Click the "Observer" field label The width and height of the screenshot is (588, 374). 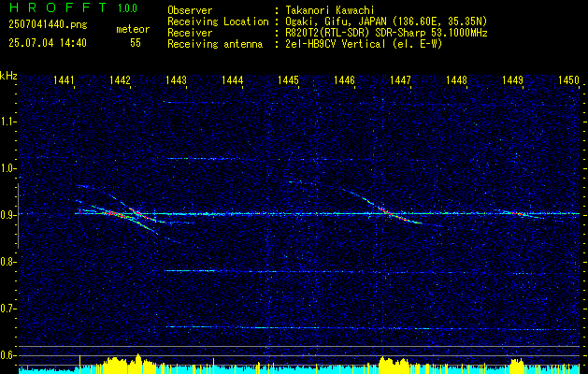190,10
